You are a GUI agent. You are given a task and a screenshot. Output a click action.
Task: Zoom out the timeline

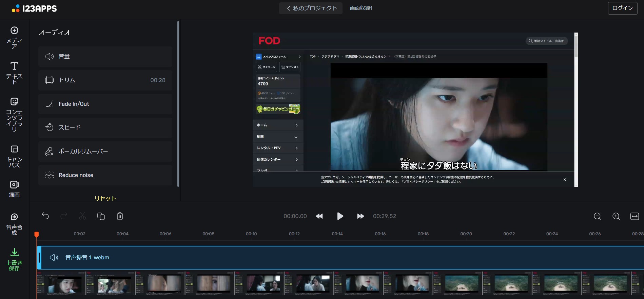pos(598,216)
